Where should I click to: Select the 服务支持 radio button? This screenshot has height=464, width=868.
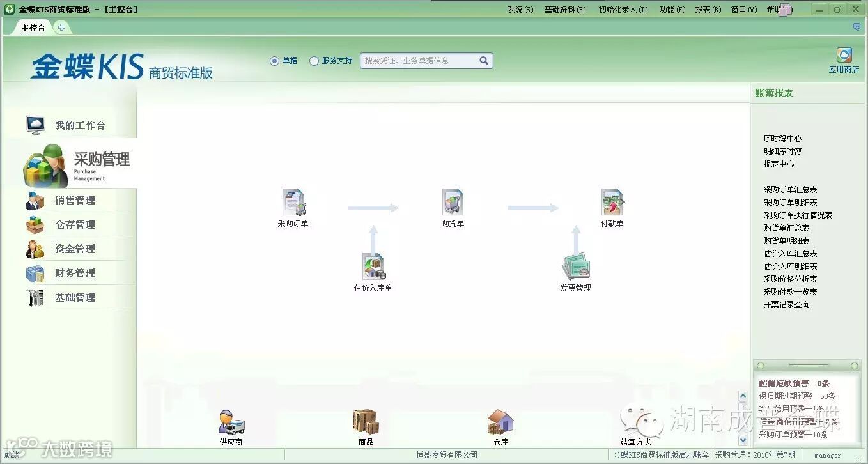tap(314, 61)
